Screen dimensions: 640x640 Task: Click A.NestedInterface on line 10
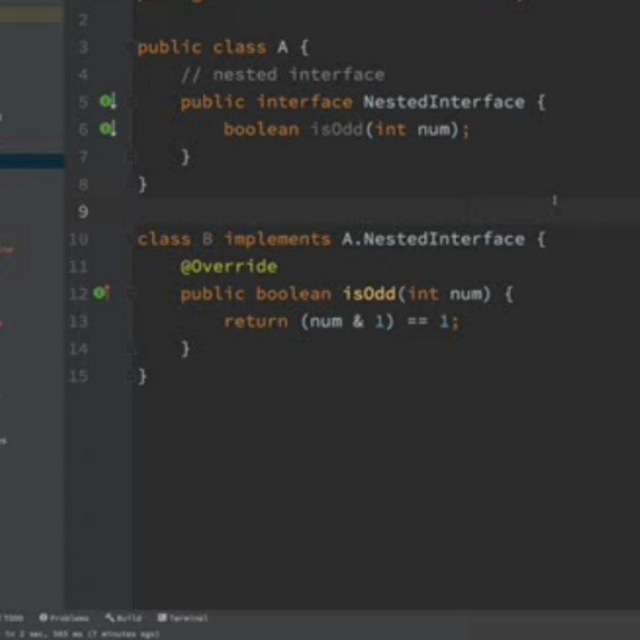[433, 239]
